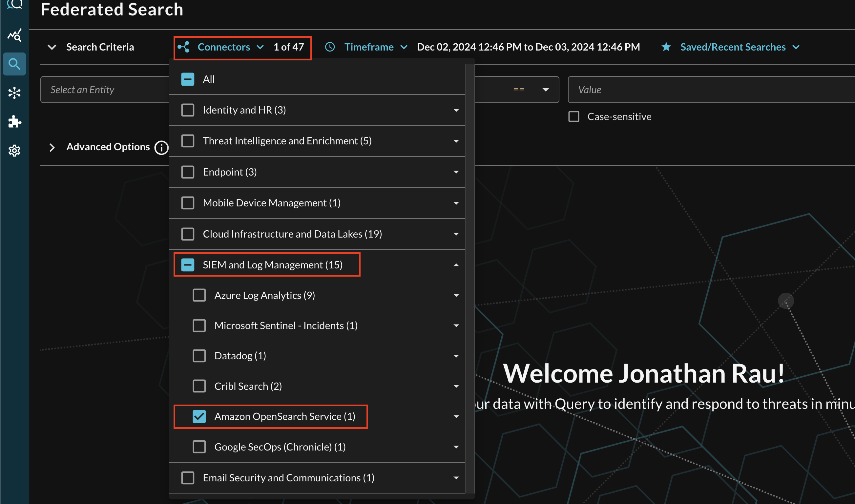Click the Select an Entity field

pos(105,90)
